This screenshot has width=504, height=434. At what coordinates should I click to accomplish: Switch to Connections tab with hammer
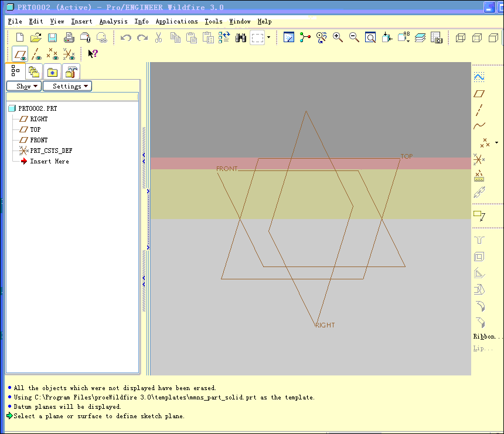(x=71, y=71)
